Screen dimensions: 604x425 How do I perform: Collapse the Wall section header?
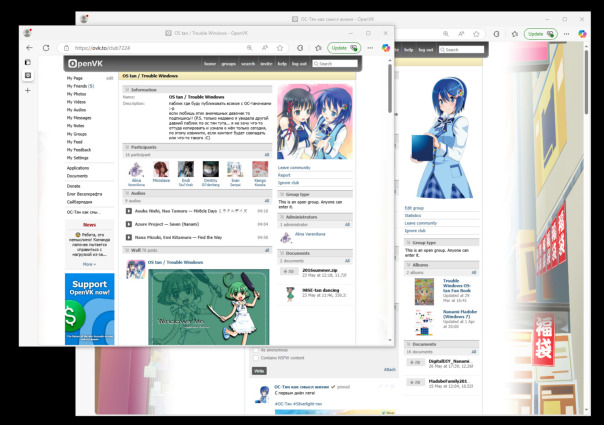tap(197, 250)
